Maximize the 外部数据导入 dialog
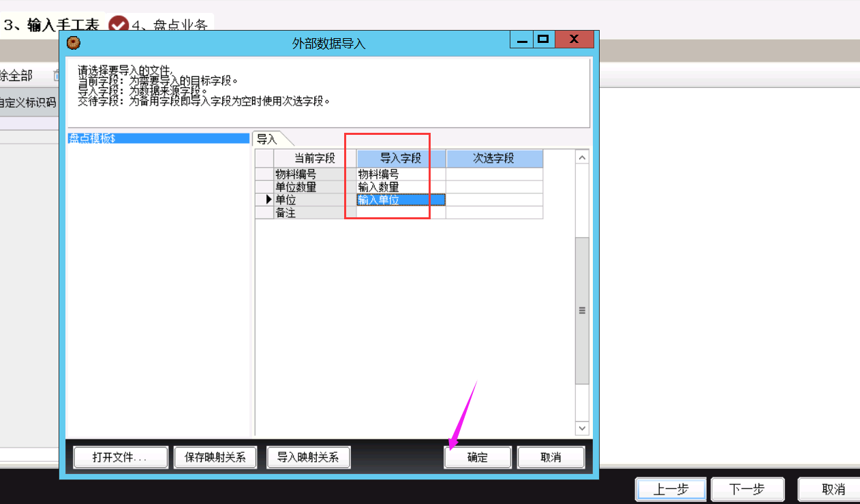 coord(543,40)
